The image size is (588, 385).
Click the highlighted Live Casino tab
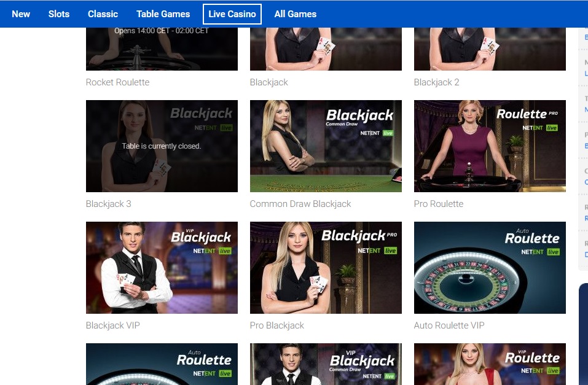232,14
